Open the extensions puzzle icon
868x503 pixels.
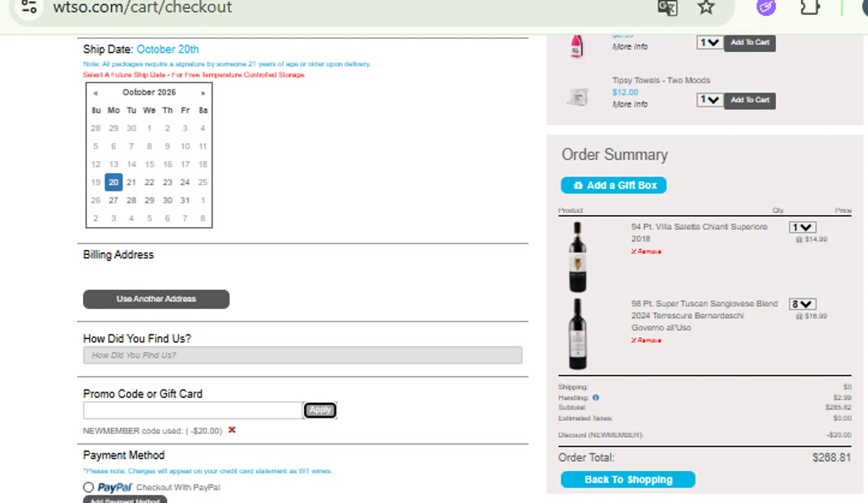(x=810, y=7)
